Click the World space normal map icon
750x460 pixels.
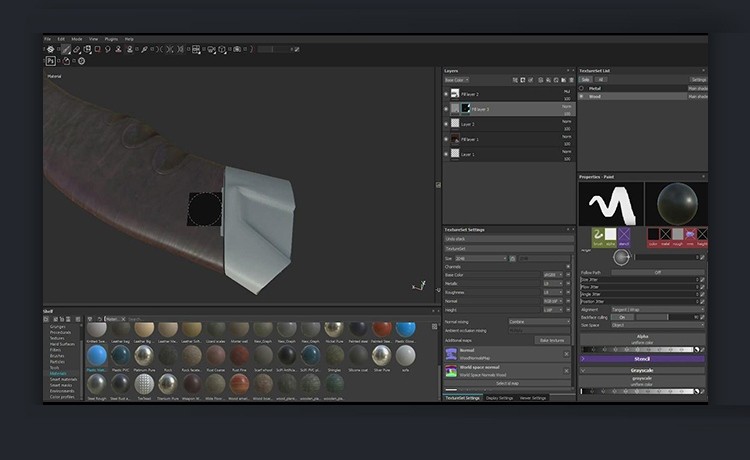coord(451,371)
